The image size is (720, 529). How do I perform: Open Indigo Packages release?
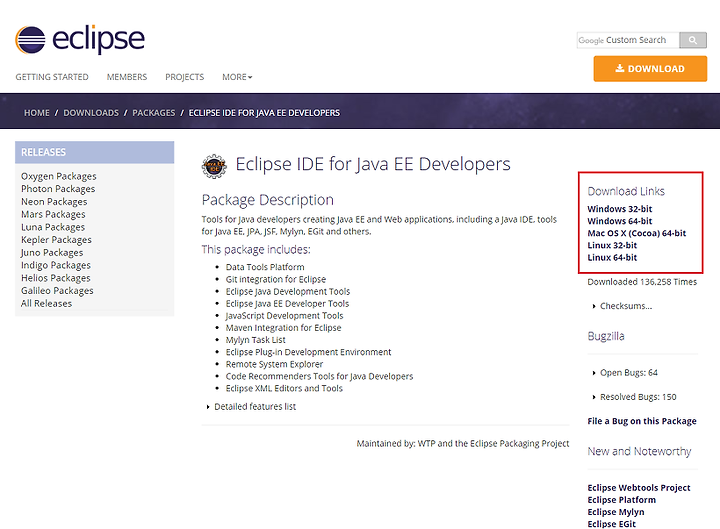tap(56, 265)
